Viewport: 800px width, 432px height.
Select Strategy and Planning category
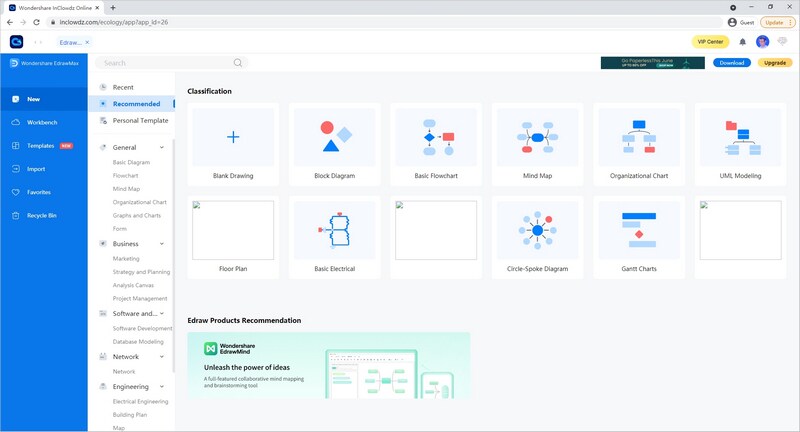[x=141, y=272]
